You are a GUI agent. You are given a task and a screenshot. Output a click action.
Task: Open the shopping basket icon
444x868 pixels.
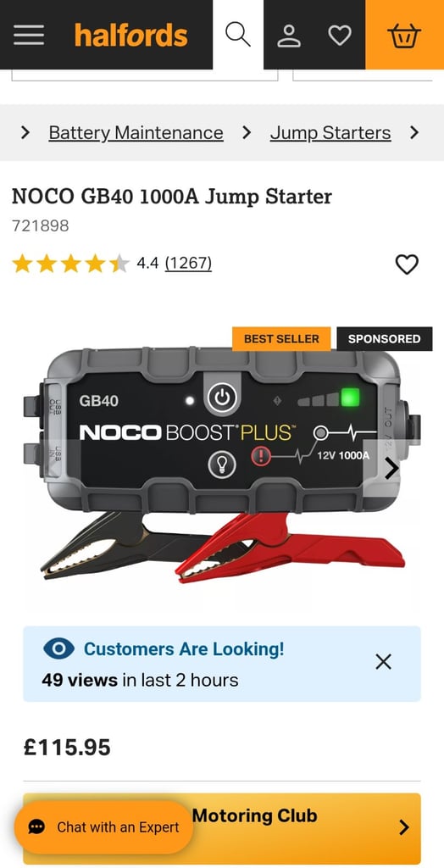tap(405, 36)
